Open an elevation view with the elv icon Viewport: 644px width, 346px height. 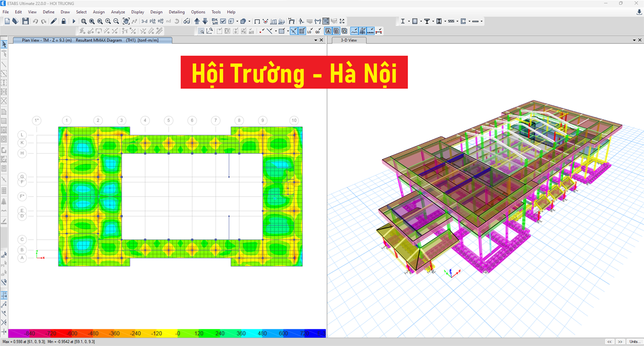pyautogui.click(x=160, y=21)
